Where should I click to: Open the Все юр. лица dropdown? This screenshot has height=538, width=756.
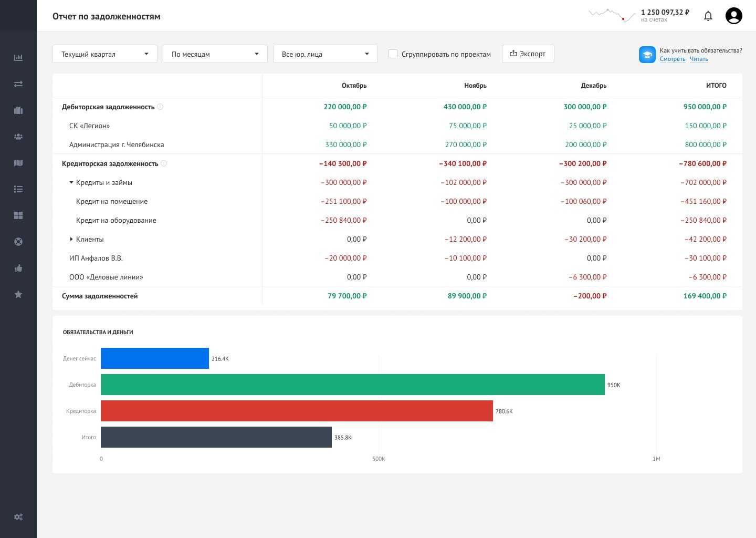(x=325, y=54)
